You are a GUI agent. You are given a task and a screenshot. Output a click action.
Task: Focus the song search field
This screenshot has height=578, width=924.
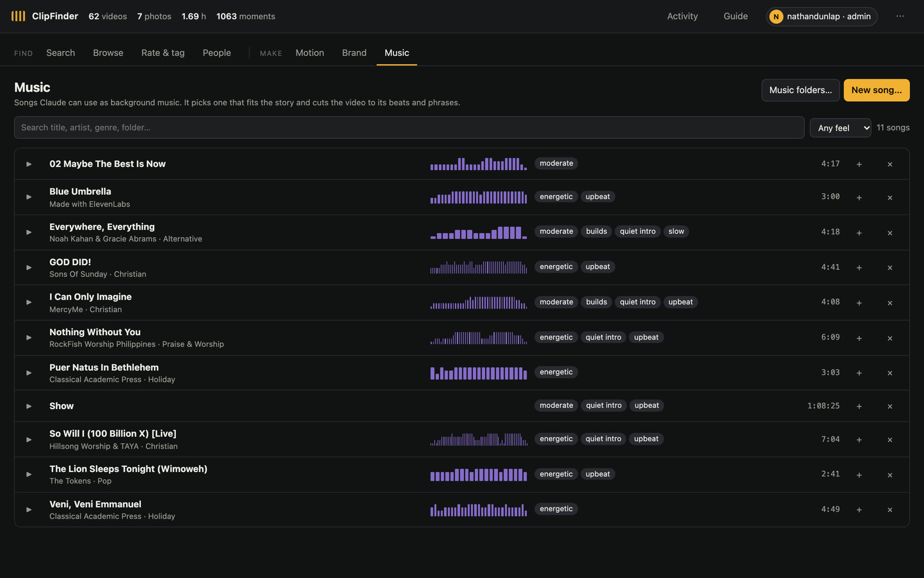(x=409, y=128)
